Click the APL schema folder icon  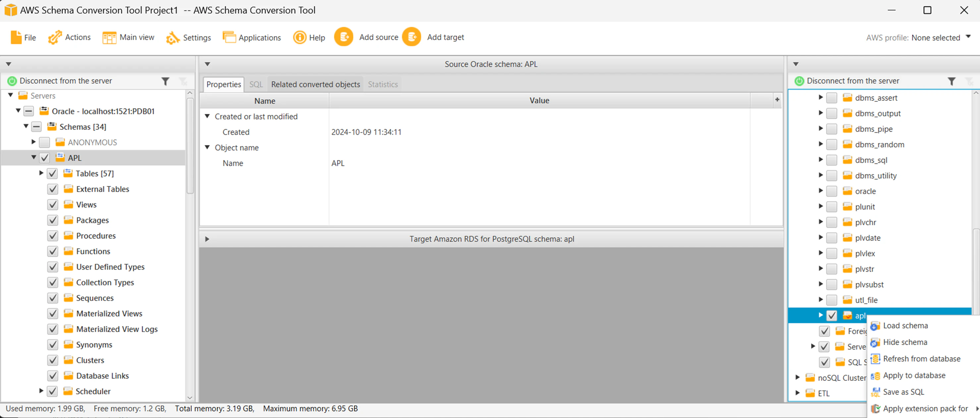[60, 157]
